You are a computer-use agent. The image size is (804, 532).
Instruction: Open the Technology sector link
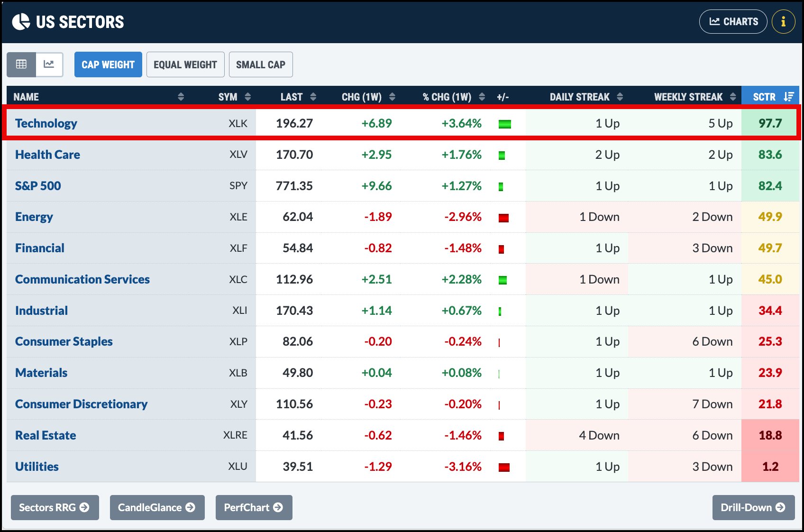pyautogui.click(x=46, y=123)
